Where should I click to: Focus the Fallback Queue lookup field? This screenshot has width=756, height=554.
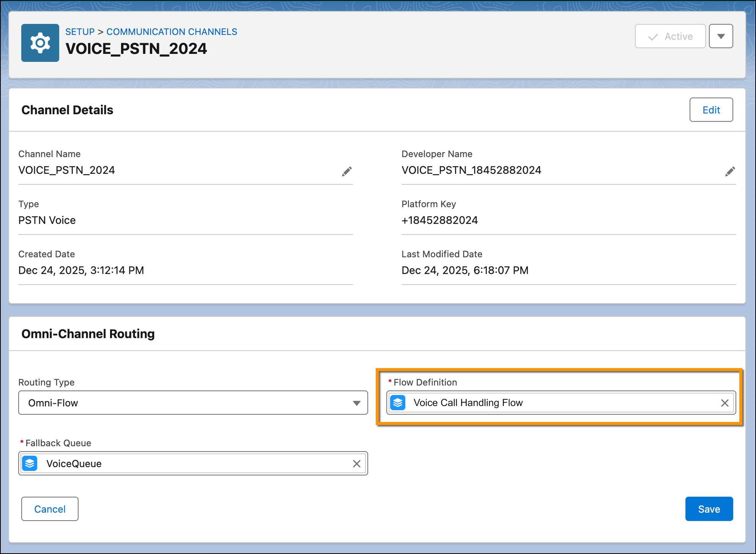[x=193, y=463]
